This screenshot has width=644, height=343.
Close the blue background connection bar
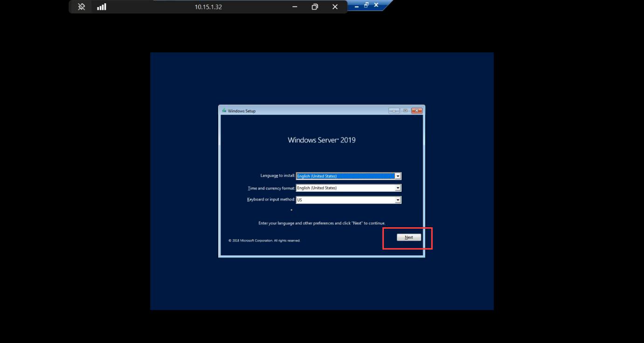pos(376,5)
